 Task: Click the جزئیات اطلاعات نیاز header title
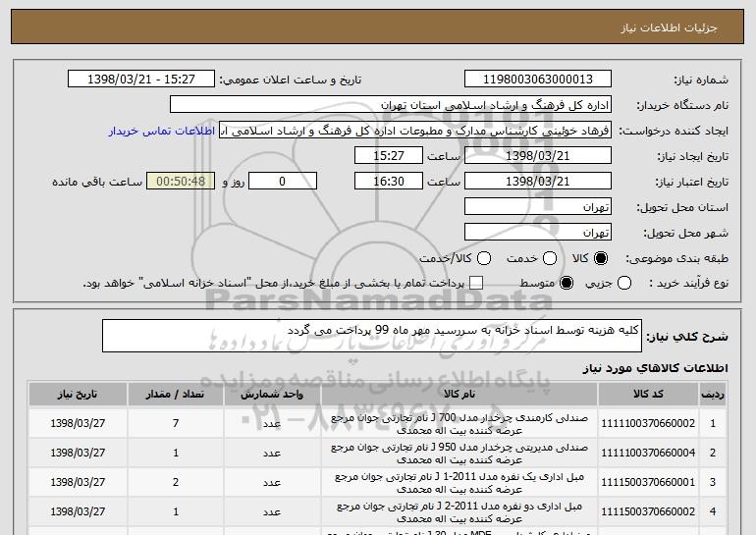[x=669, y=27]
